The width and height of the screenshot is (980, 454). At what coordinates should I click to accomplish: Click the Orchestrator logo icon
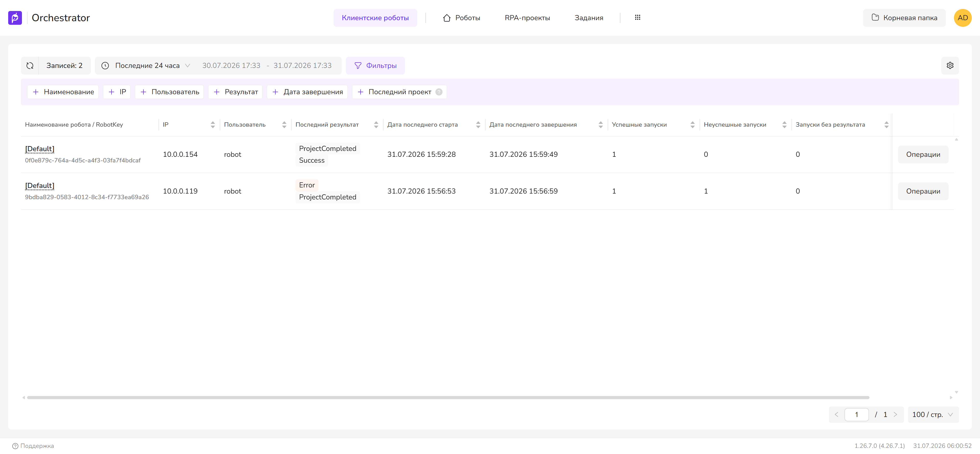pos(15,18)
